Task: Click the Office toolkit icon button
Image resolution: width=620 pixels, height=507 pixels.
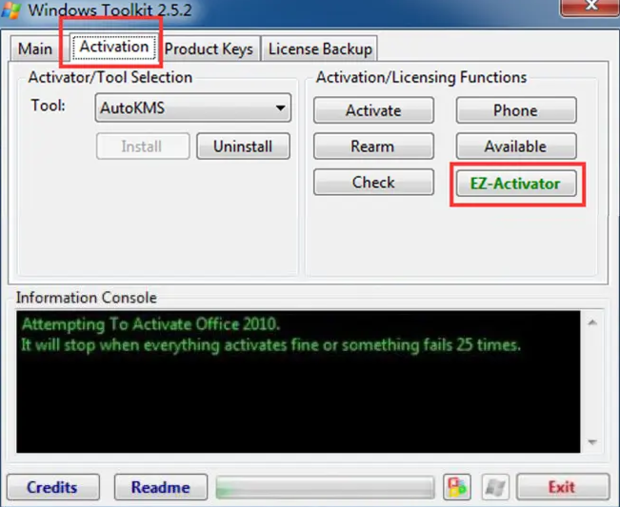Action: [x=457, y=487]
